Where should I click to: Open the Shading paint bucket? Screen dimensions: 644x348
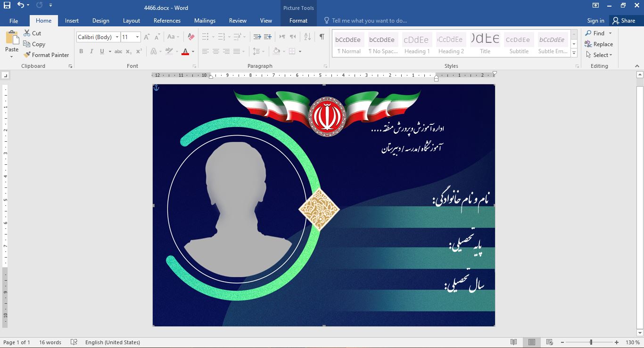coord(277,51)
